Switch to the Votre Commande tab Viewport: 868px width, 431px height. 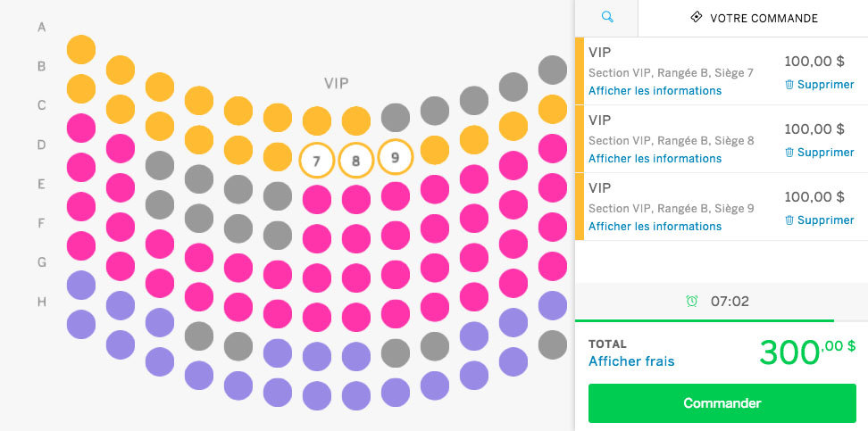[x=754, y=18]
